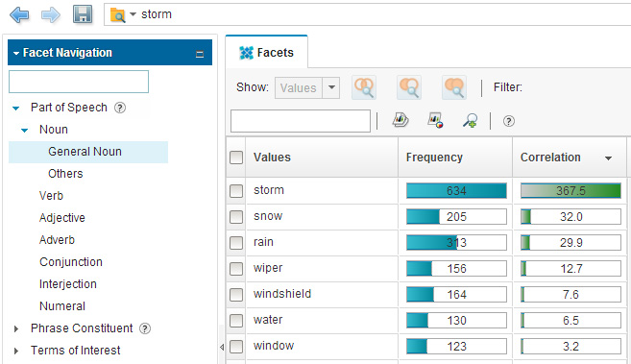Open help for Phrase Constituent
The width and height of the screenshot is (631, 364).
coord(145,328)
